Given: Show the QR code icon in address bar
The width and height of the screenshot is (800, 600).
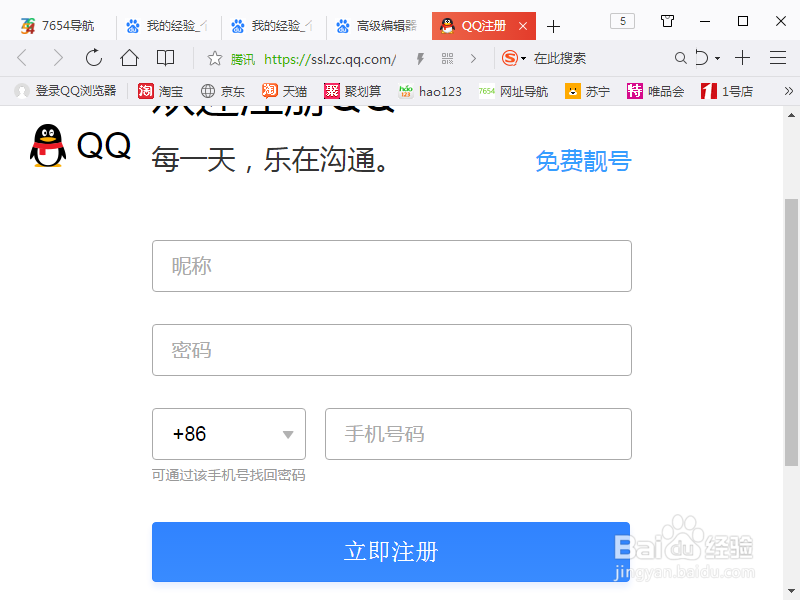Looking at the screenshot, I should click(x=447, y=59).
